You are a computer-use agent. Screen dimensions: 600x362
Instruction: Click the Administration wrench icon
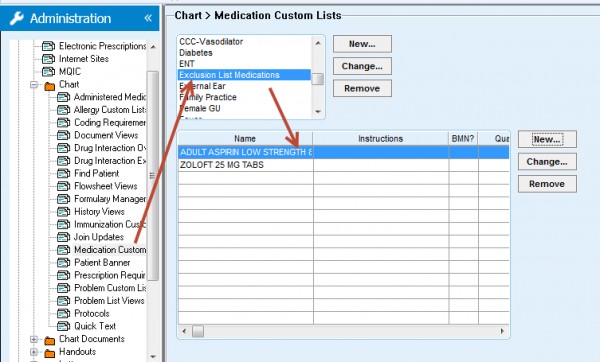click(16, 18)
